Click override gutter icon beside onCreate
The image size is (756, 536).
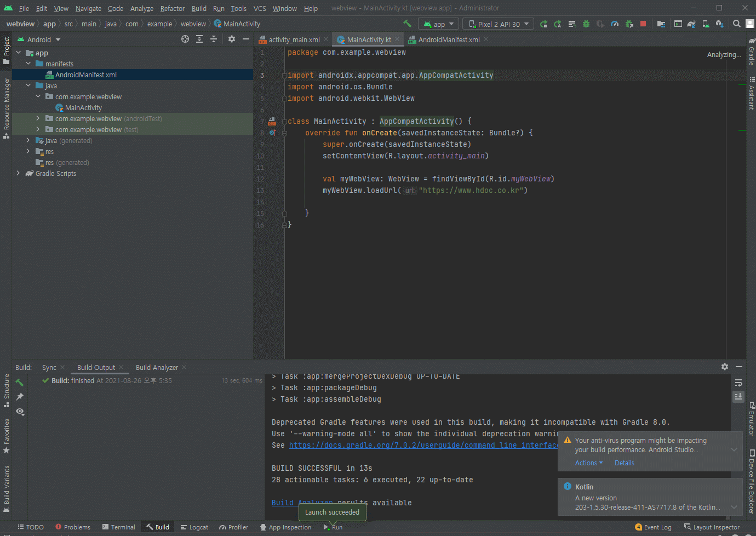pyautogui.click(x=272, y=133)
